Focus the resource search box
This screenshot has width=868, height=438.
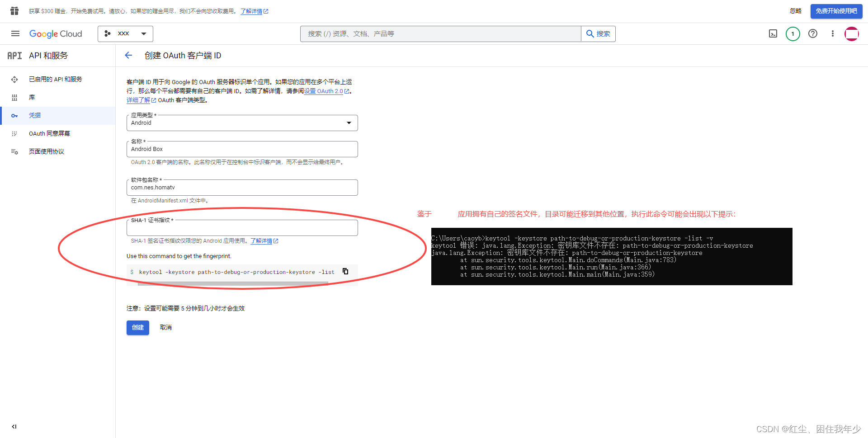point(441,34)
